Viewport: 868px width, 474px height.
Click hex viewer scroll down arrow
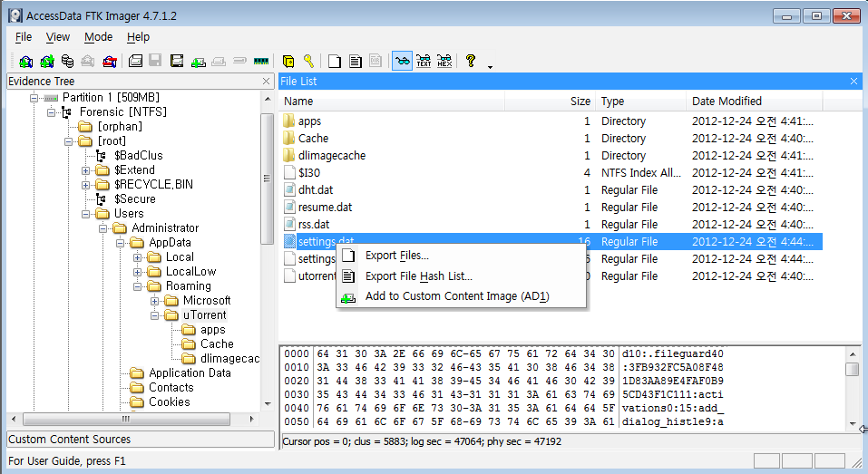[x=853, y=423]
